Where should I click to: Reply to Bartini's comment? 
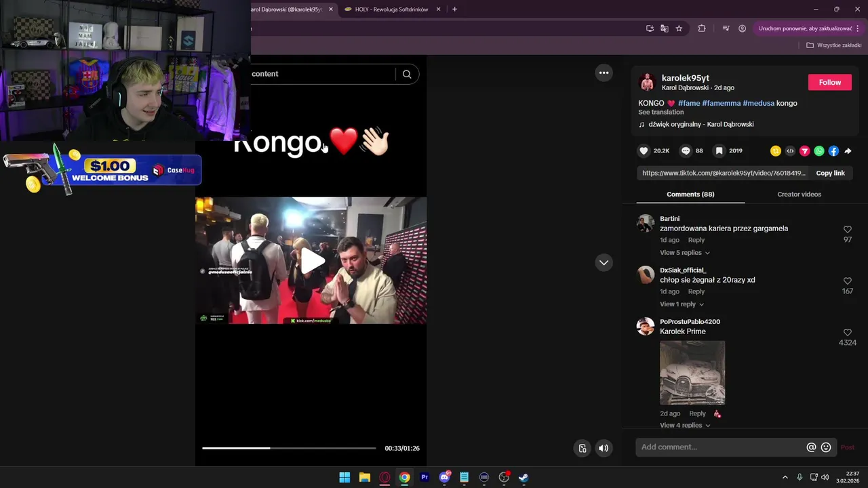click(x=696, y=240)
